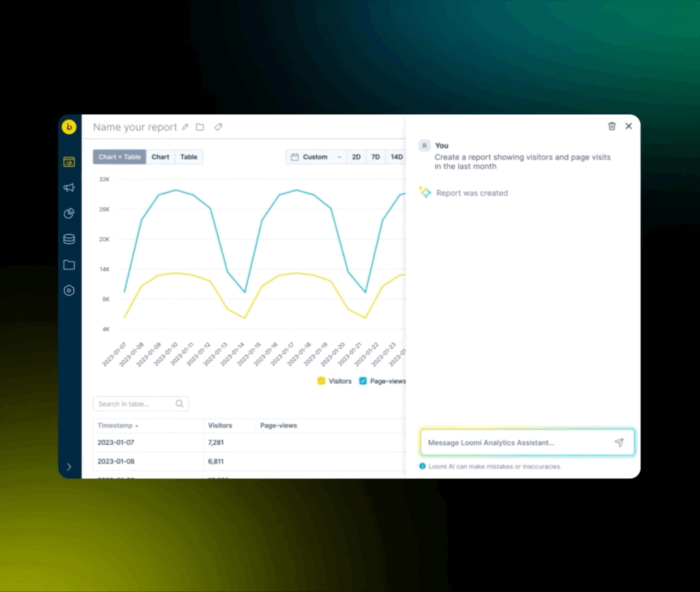Screen dimensions: 700x592
Task: Open the database icon in the sidebar
Action: point(69,239)
